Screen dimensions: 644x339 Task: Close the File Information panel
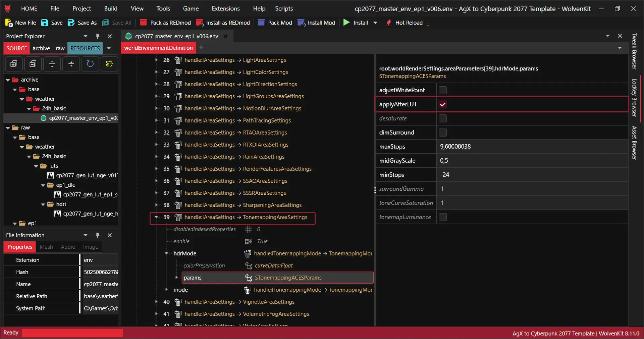point(110,235)
